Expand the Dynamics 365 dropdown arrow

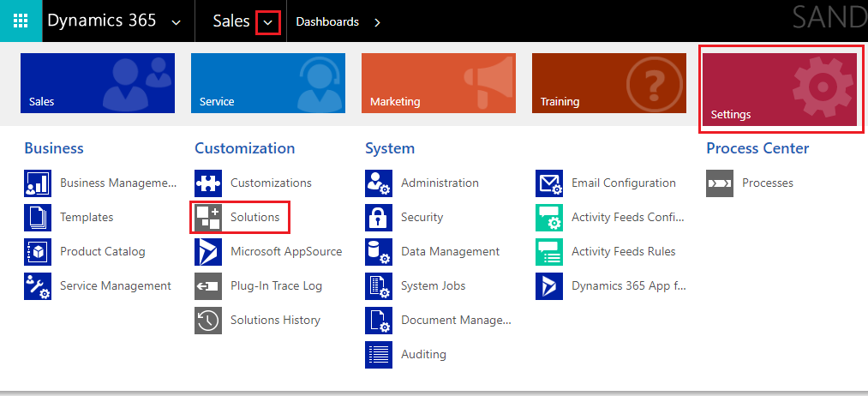coord(177,22)
